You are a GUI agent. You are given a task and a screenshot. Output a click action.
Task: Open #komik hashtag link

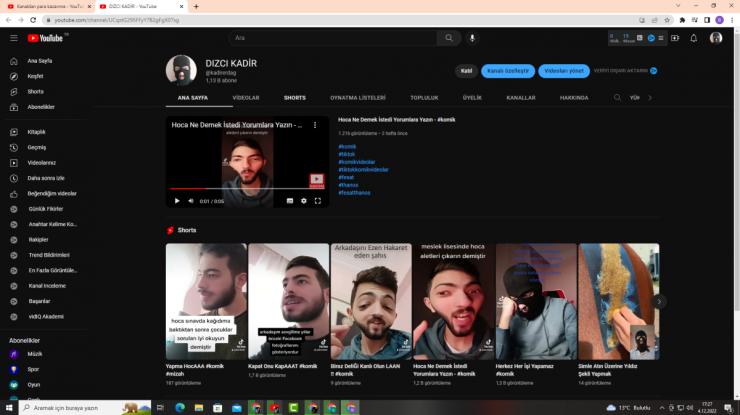click(347, 146)
